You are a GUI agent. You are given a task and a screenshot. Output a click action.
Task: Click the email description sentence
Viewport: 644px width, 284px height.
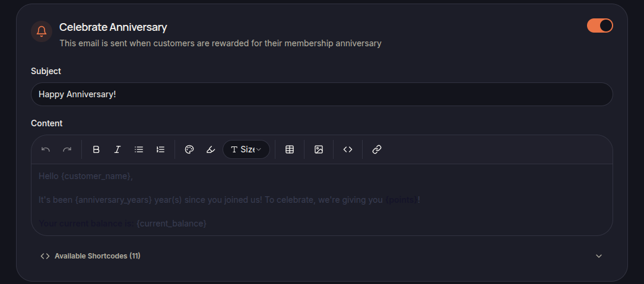(x=221, y=43)
